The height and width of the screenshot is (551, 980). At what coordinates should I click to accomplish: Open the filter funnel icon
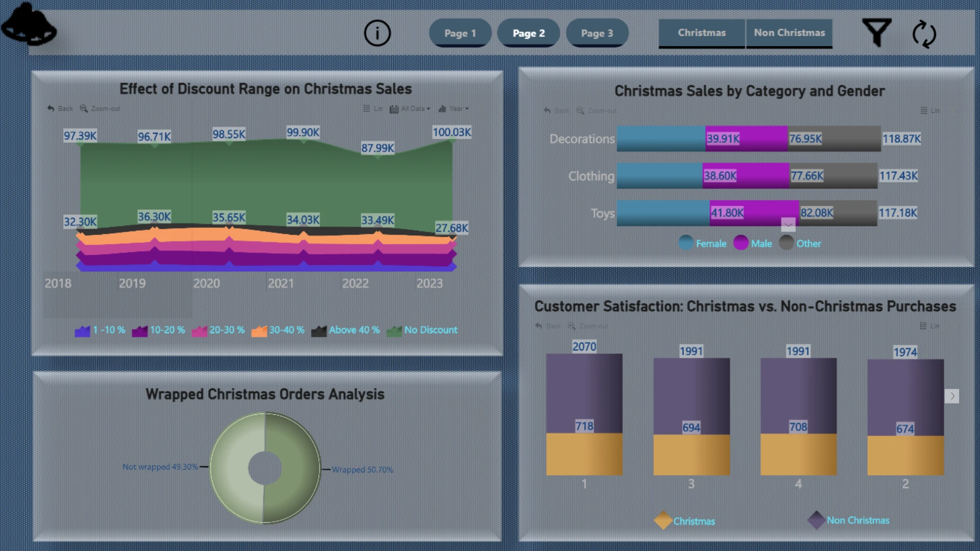(876, 32)
